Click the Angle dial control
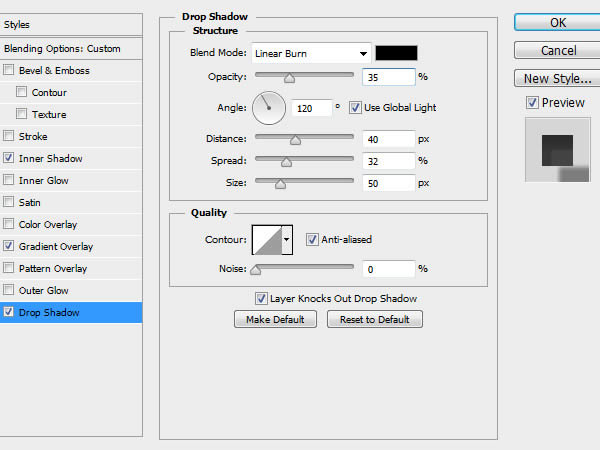Viewport: 600px width, 450px height. [269, 108]
